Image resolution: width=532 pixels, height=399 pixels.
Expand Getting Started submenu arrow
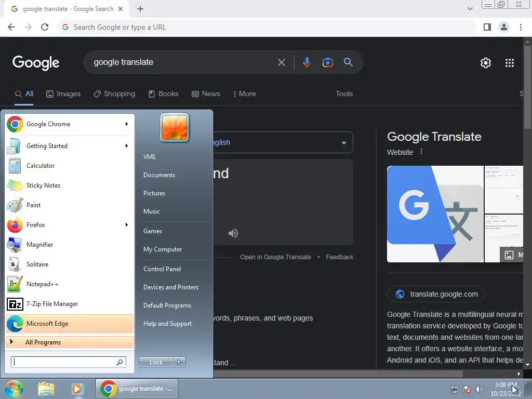(127, 146)
